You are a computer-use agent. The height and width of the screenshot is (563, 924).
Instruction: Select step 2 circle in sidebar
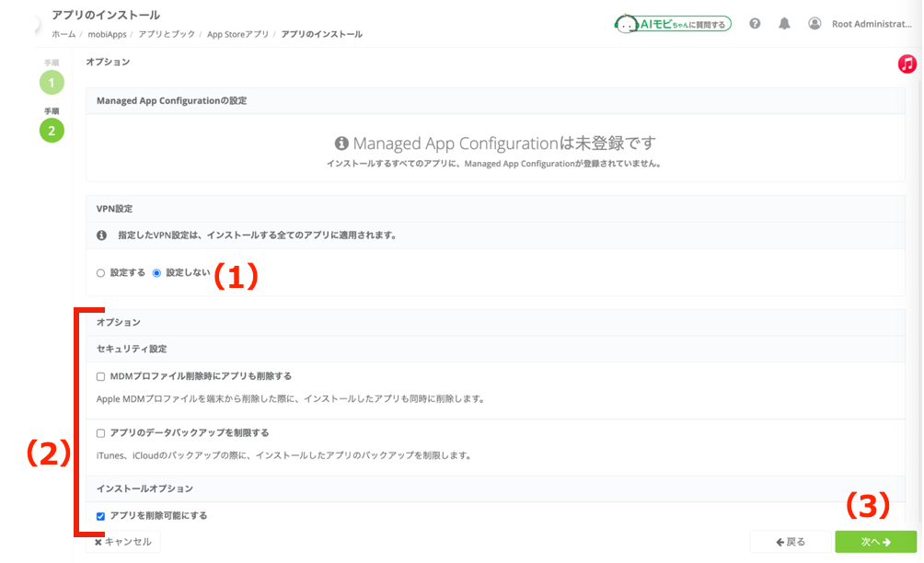52,131
